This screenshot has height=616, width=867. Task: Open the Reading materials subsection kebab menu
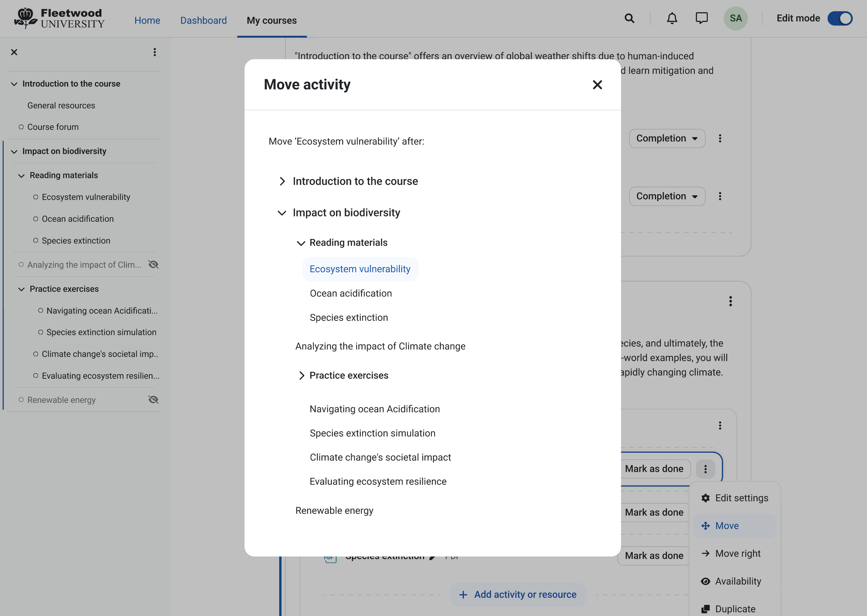[720, 426]
